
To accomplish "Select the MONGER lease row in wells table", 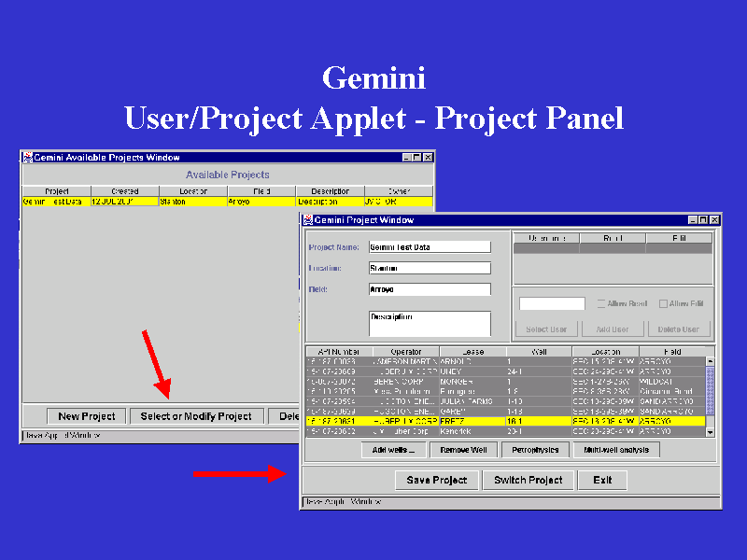I will [x=506, y=382].
